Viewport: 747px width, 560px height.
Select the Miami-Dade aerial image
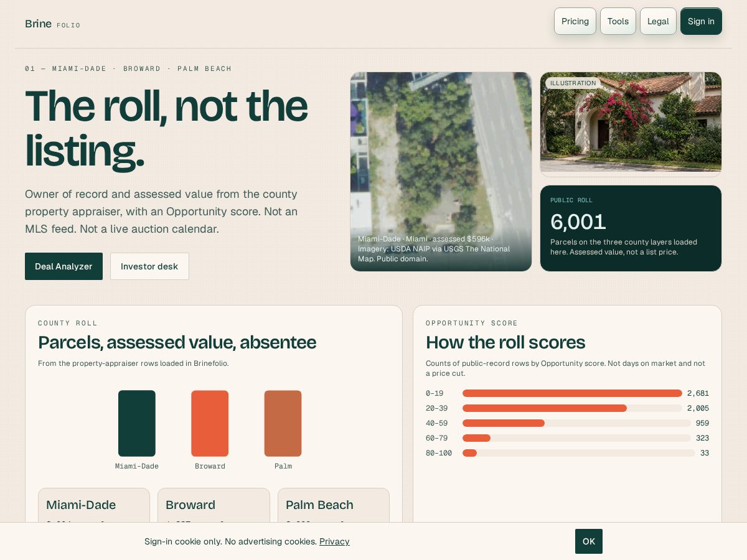(441, 172)
